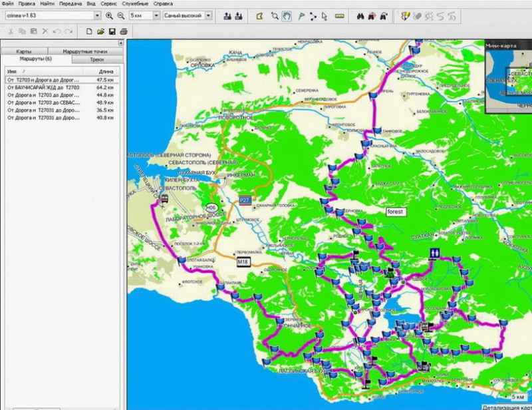Click the zoom out magnifier icon

[x=120, y=15]
